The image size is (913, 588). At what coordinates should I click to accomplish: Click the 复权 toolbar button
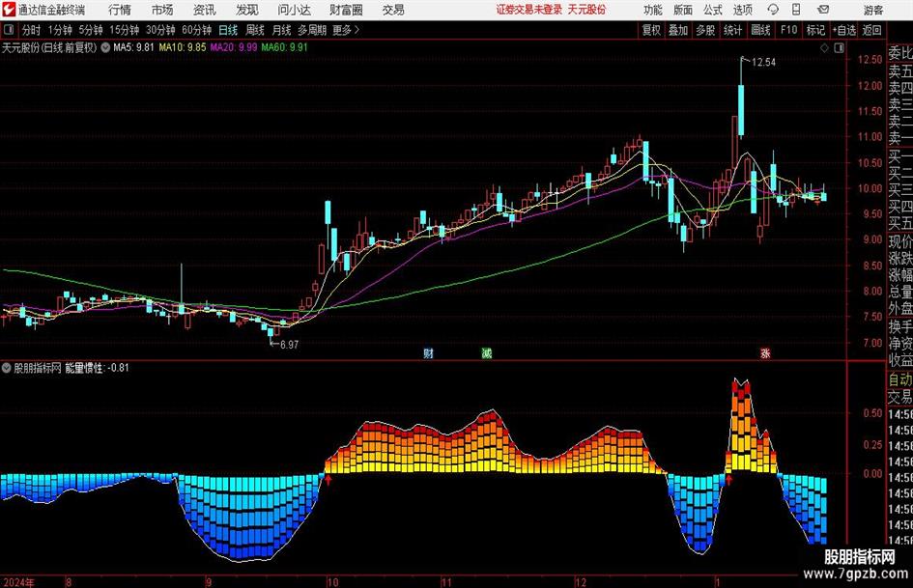pos(651,30)
